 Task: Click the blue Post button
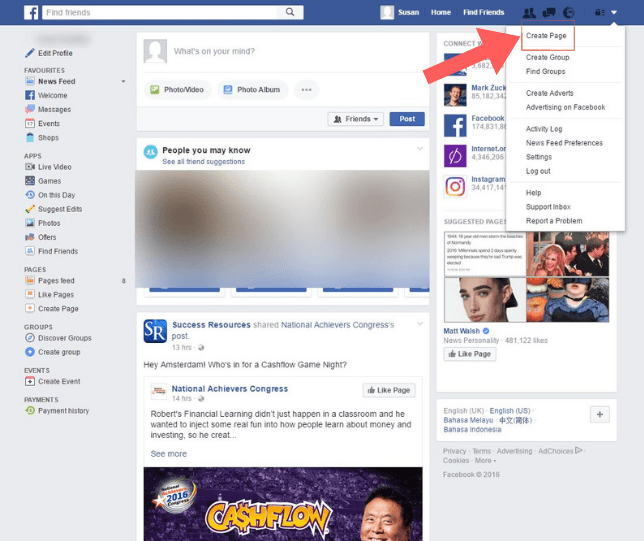pyautogui.click(x=406, y=118)
